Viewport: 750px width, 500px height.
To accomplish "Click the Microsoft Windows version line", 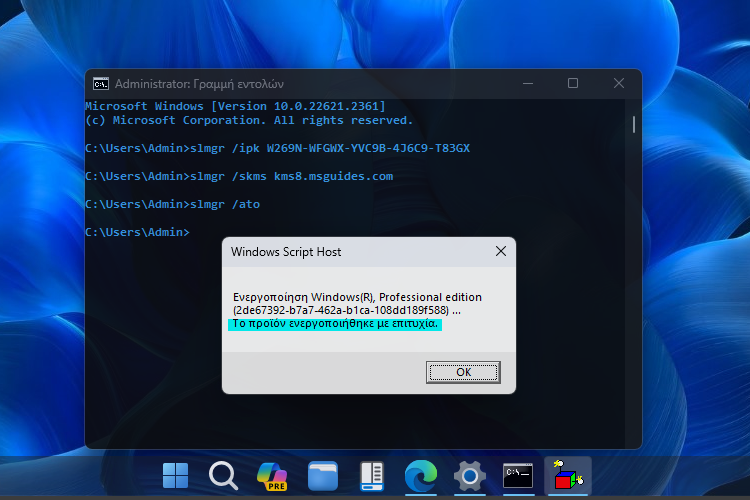I will point(235,106).
